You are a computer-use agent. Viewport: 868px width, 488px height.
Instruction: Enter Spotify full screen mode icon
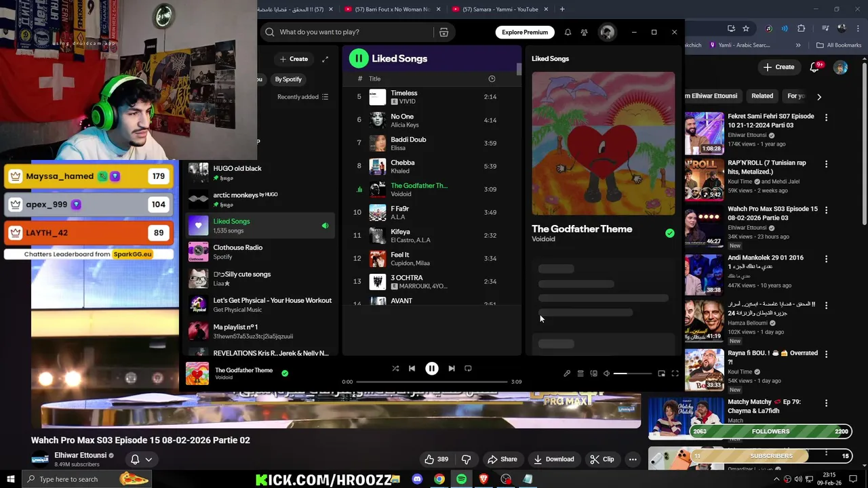pos(675,373)
